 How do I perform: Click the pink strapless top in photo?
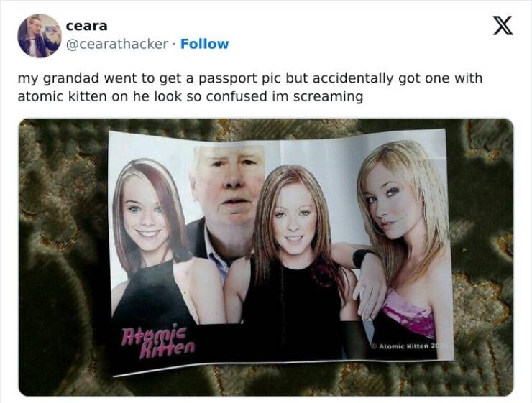(411, 313)
